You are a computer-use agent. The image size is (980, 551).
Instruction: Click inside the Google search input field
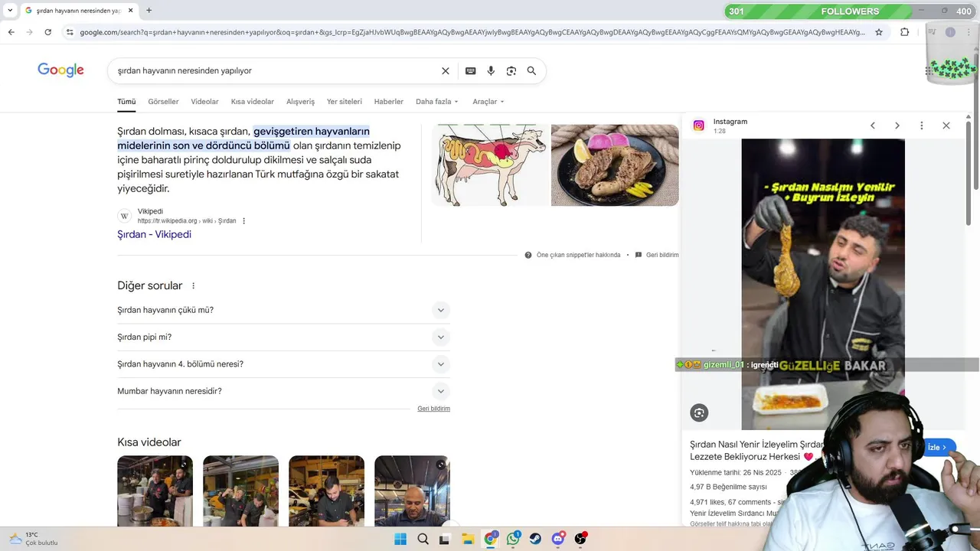(x=276, y=70)
